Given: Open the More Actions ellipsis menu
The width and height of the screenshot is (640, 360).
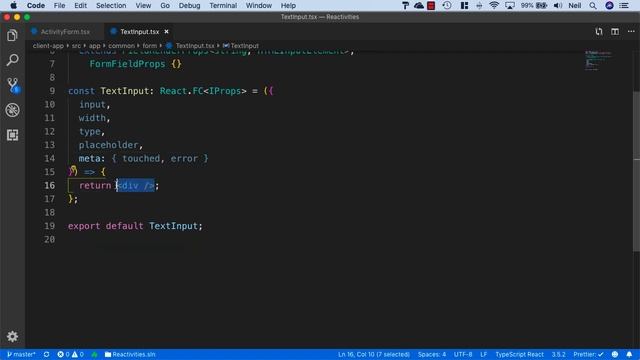Looking at the screenshot, I should click(x=631, y=31).
